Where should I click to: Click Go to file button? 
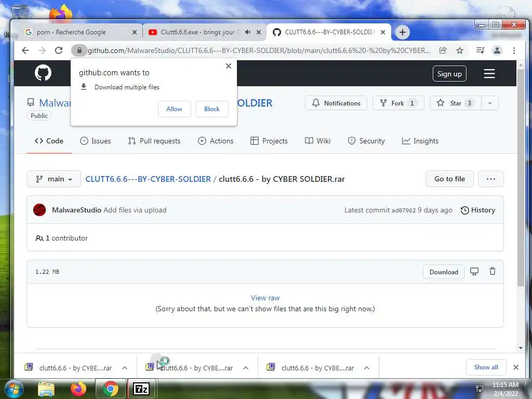[449, 179]
